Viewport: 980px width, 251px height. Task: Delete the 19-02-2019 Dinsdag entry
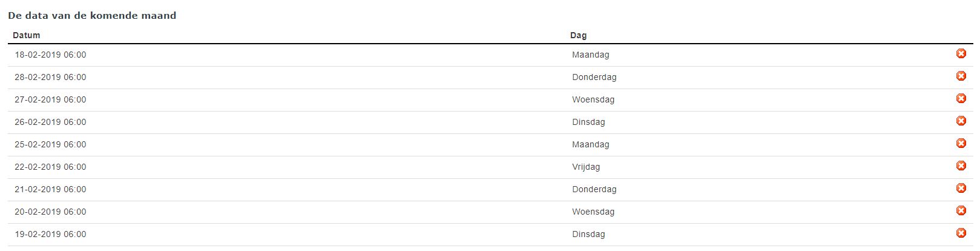click(x=961, y=233)
